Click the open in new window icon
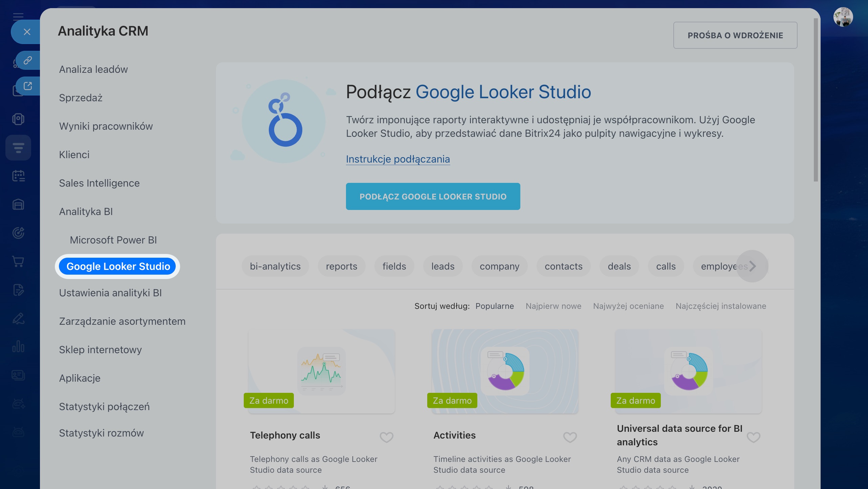Viewport: 868px width, 489px height. tap(28, 86)
